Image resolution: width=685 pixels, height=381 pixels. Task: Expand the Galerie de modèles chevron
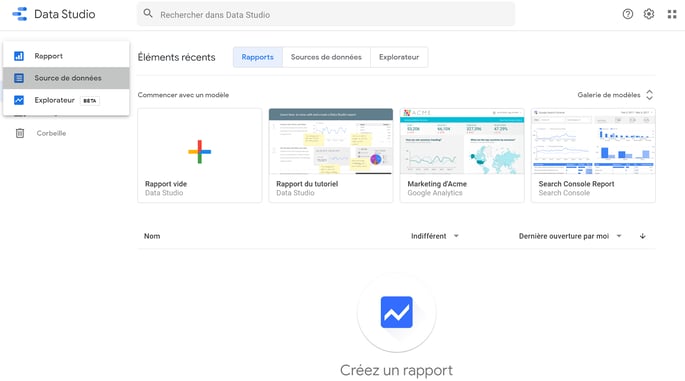tap(650, 95)
